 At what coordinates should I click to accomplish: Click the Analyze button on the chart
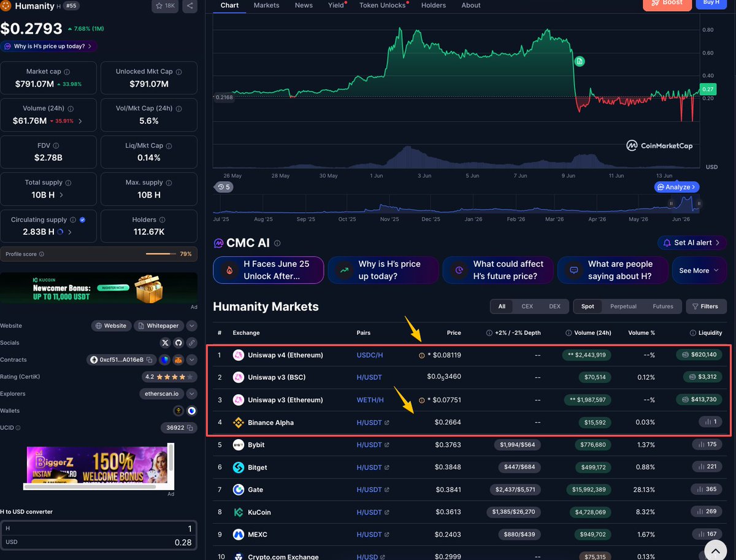click(677, 187)
